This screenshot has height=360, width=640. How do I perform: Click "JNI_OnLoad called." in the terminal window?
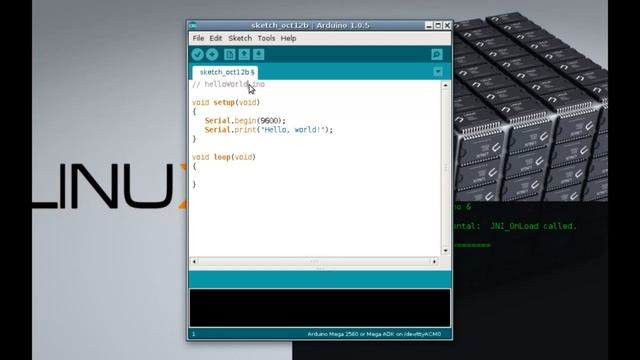533,226
